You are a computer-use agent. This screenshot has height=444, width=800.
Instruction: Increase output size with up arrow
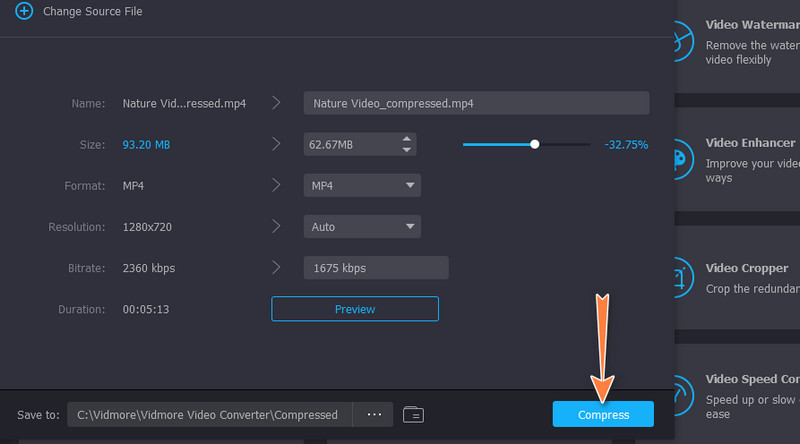[406, 139]
